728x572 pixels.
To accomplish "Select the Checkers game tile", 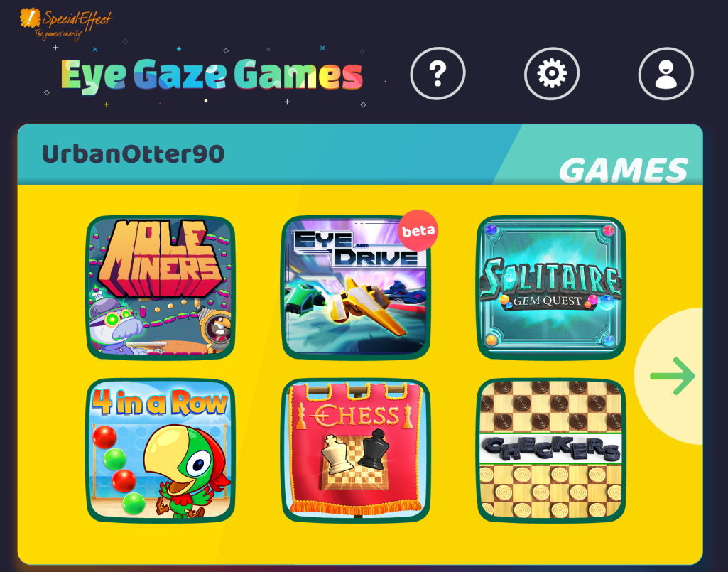I will coord(551,450).
